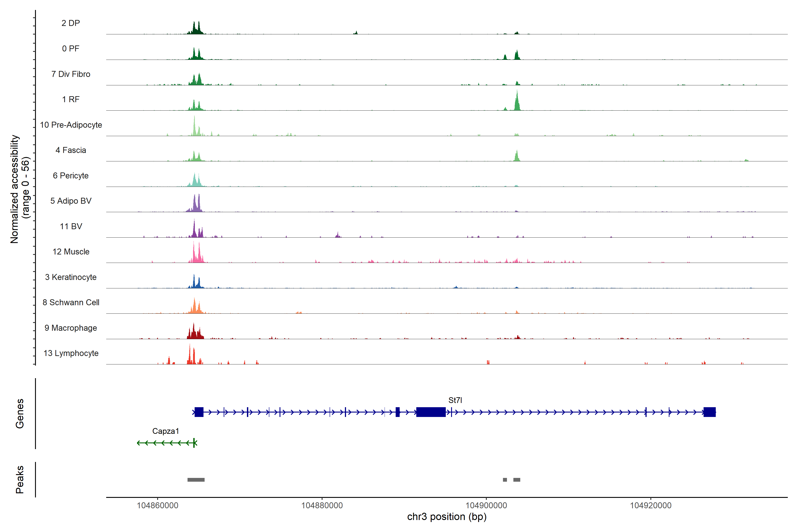
Task: Click the smallest gray peak marker
Action: pyautogui.click(x=505, y=480)
